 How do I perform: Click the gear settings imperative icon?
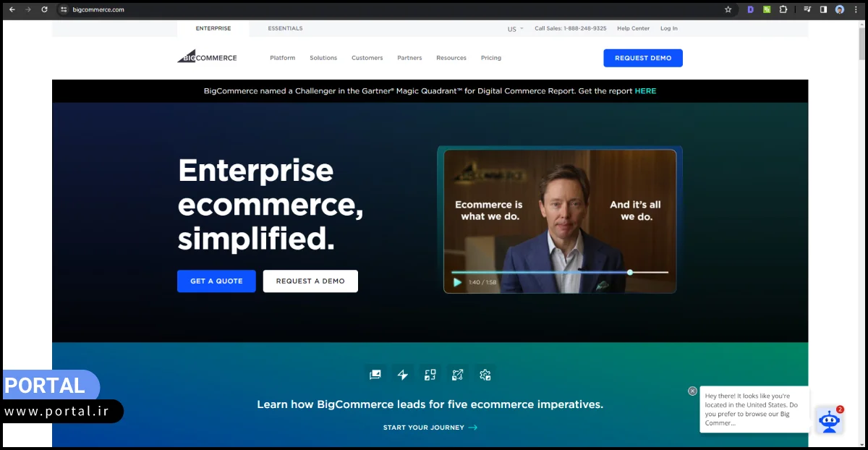[485, 375]
